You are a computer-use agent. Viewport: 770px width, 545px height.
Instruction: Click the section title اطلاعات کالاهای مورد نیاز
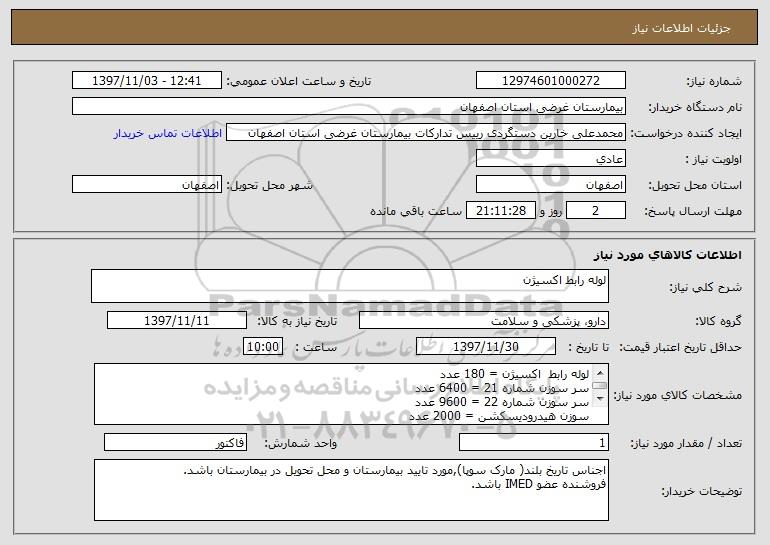tap(667, 255)
